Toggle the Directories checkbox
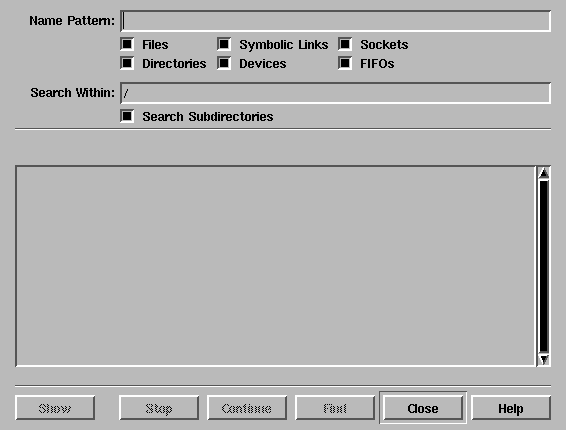The width and height of the screenshot is (566, 430). pos(127,63)
